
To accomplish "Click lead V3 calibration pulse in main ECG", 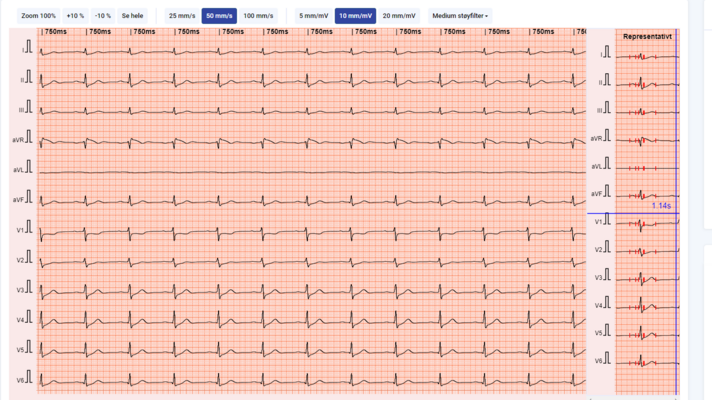I will (29, 286).
